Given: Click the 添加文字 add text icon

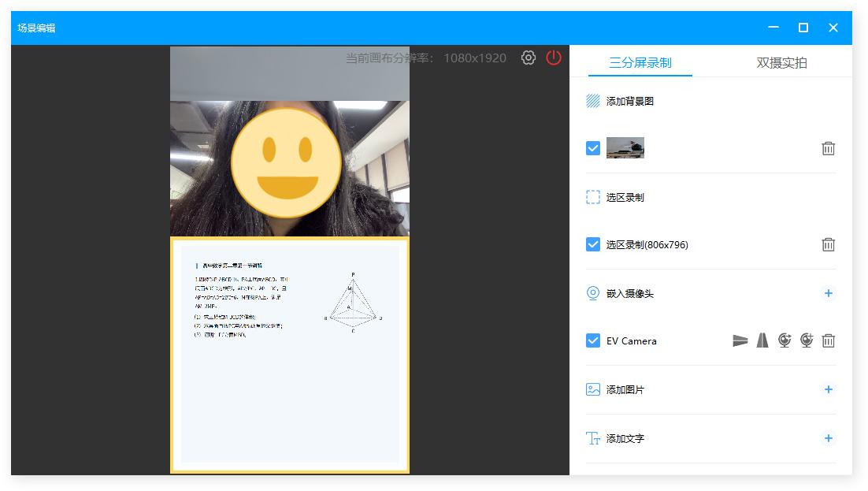Looking at the screenshot, I should (593, 439).
